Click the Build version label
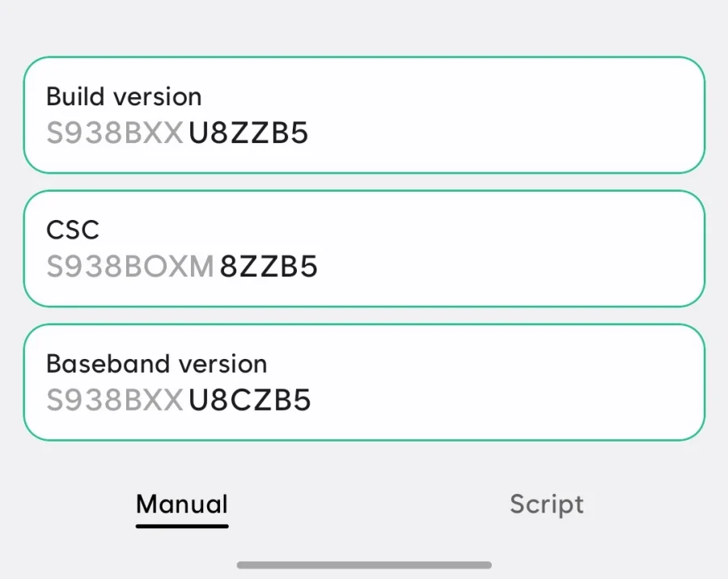Image resolution: width=728 pixels, height=579 pixels. (x=124, y=96)
